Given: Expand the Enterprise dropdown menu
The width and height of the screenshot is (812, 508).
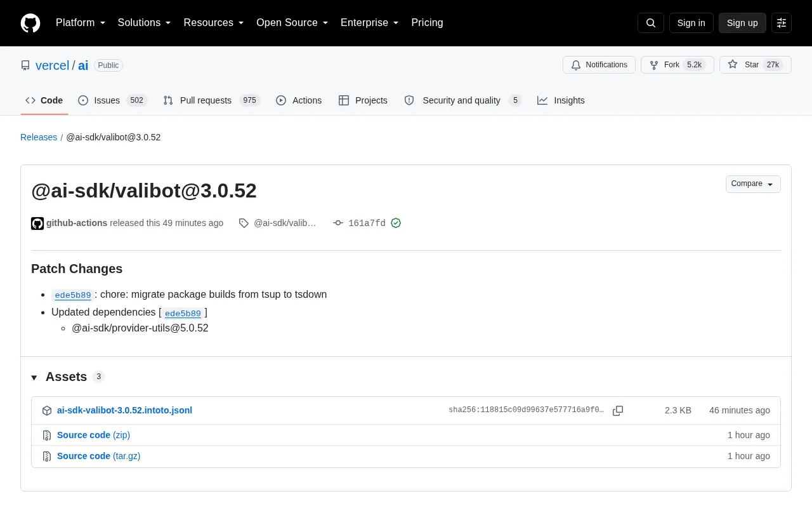Looking at the screenshot, I should click(370, 23).
